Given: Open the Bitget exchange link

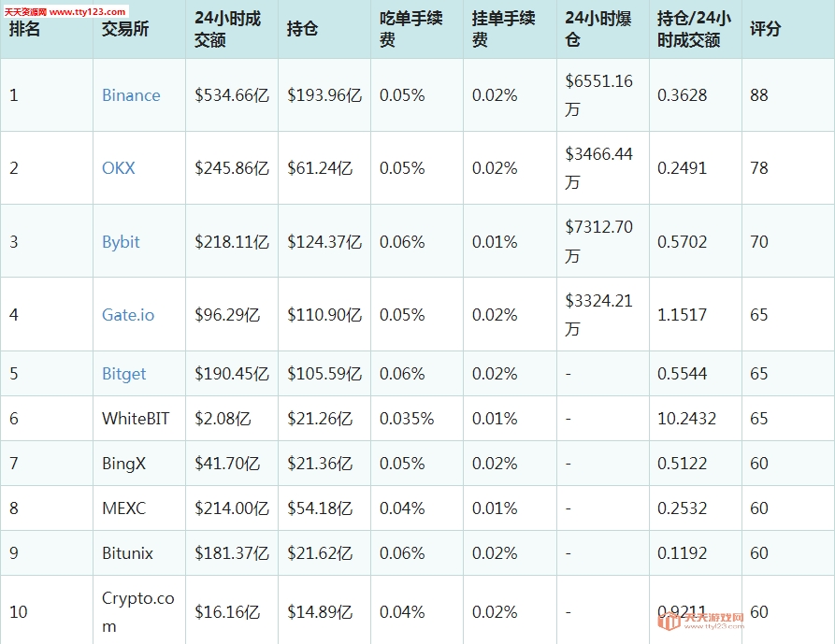Looking at the screenshot, I should coord(123,374).
